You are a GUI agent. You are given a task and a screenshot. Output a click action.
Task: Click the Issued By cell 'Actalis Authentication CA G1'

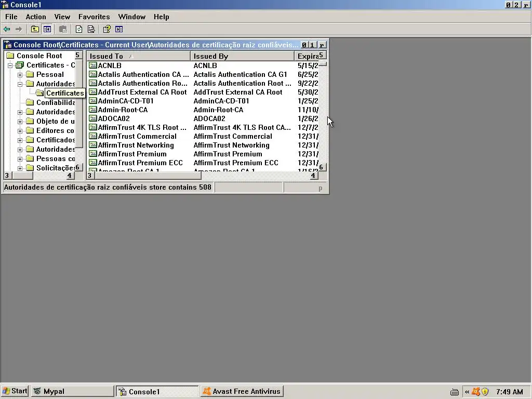[x=240, y=74]
